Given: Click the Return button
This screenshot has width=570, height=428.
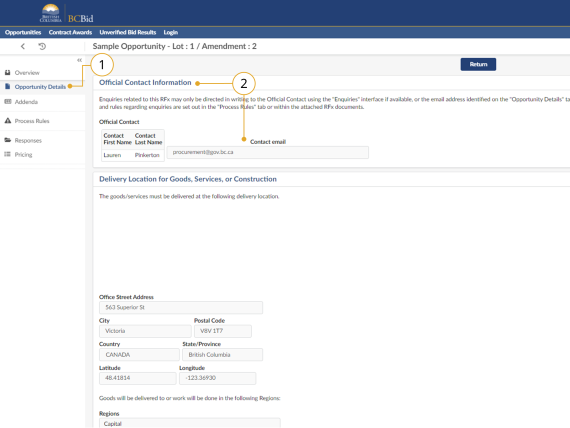Looking at the screenshot, I should (478, 64).
